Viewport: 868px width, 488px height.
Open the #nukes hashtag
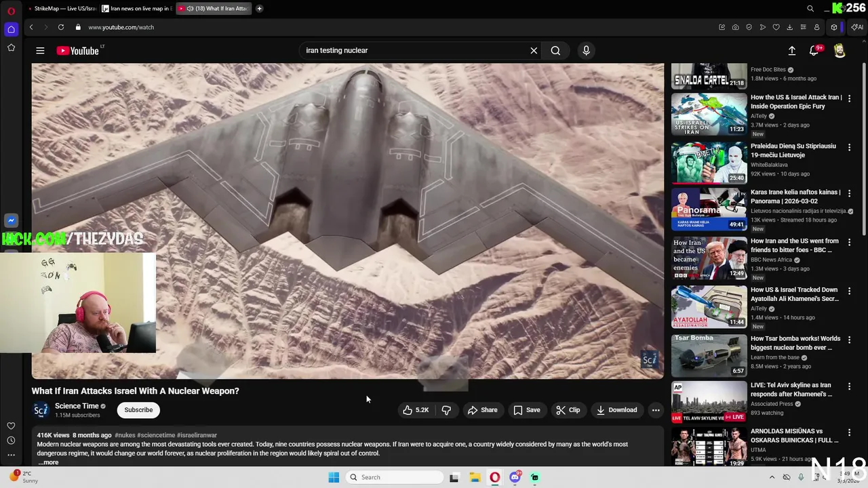(x=125, y=435)
